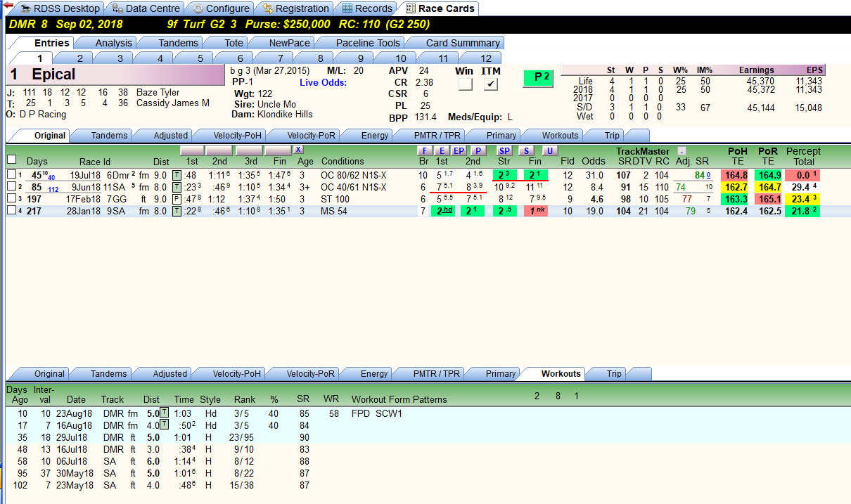The image size is (851, 504).
Task: Click the T turf icon on 19Jul18 line
Action: (177, 176)
